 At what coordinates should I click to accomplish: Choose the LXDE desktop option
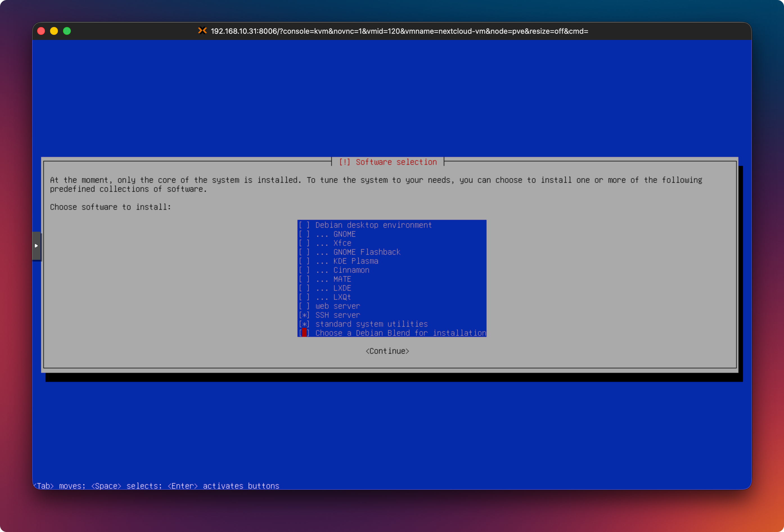[304, 288]
